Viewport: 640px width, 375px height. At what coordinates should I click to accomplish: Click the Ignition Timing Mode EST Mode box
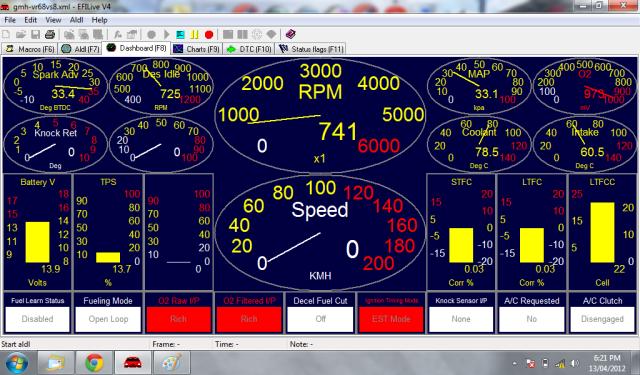[x=391, y=319]
